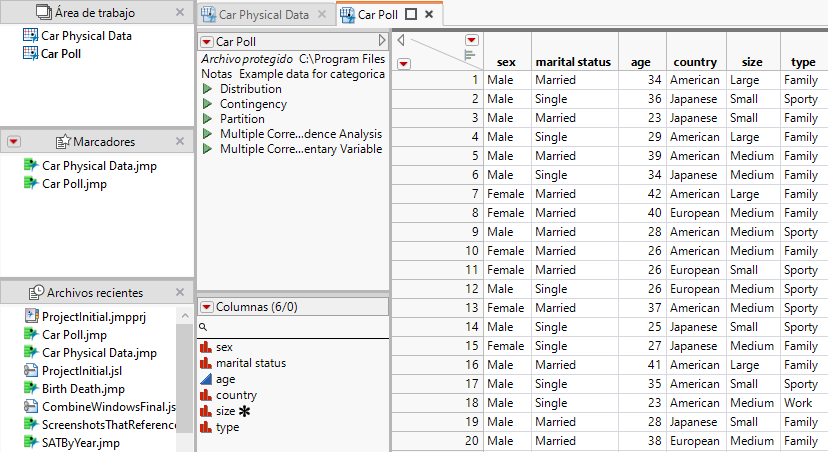Viewport: 828px width, 452px height.
Task: Switch to the Car Physical Data tab
Action: [x=265, y=14]
